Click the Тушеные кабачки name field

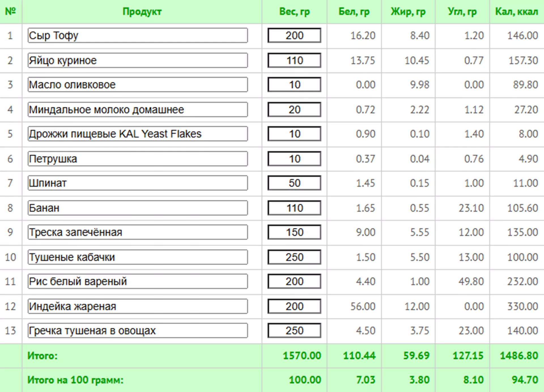pyautogui.click(x=138, y=257)
